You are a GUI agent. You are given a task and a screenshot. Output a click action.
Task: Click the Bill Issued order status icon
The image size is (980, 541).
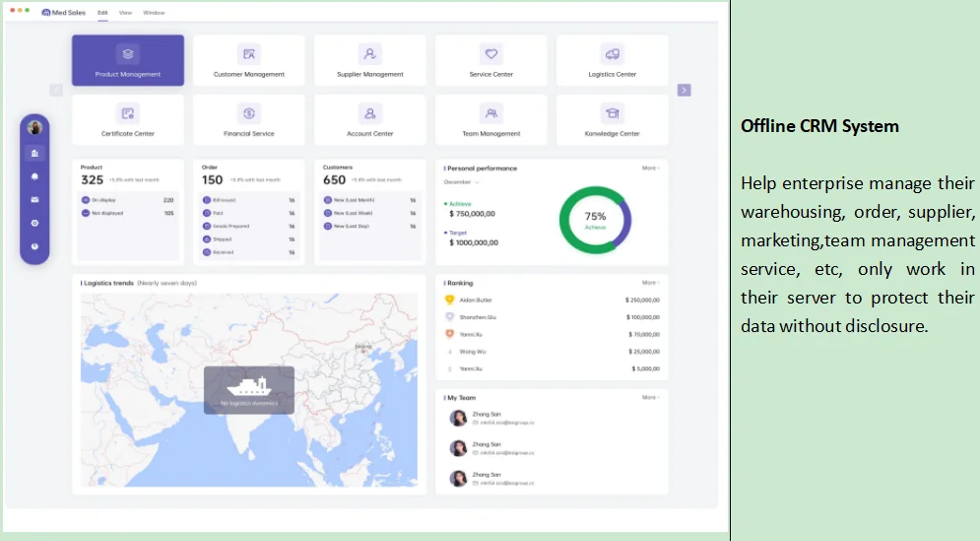(207, 200)
